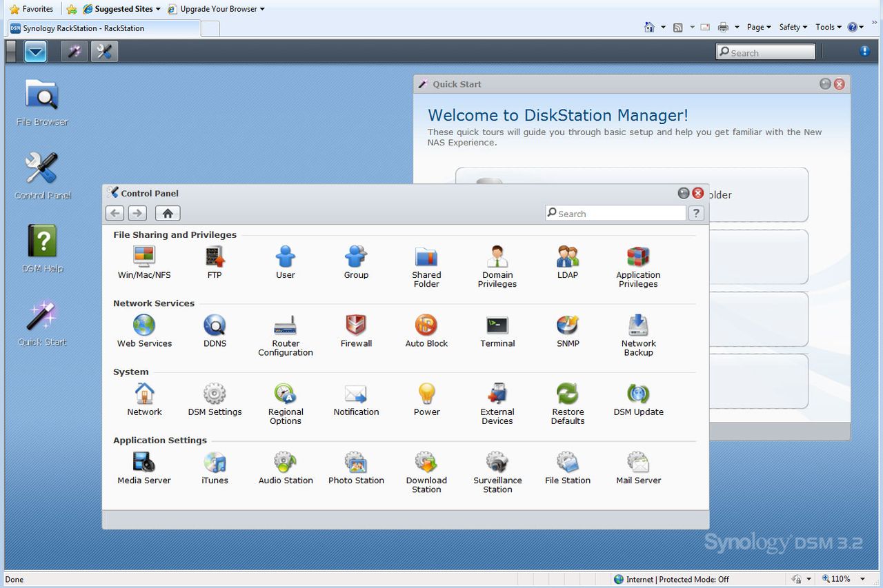Click the Control Panel help question button
883x588 pixels.
coord(697,214)
